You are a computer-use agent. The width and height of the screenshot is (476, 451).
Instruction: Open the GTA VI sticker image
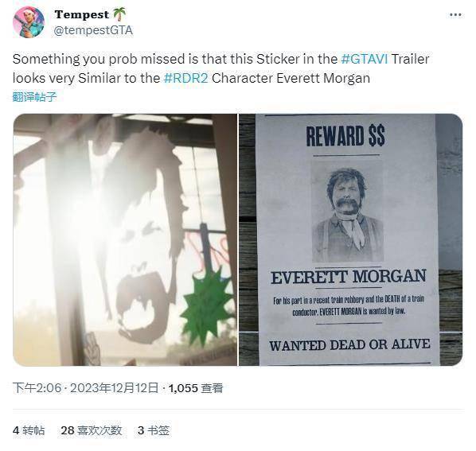[x=125, y=239]
